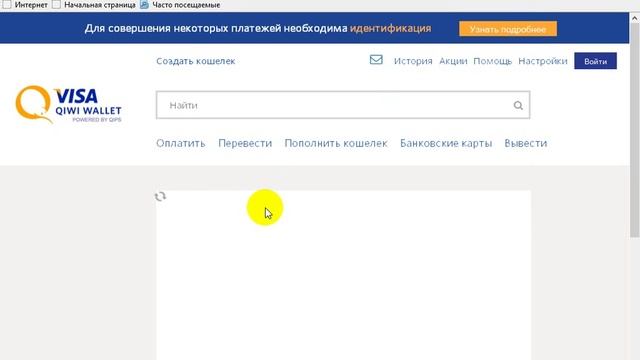Open the Начальная страница bookmark
This screenshot has width=640, height=360.
94,5
